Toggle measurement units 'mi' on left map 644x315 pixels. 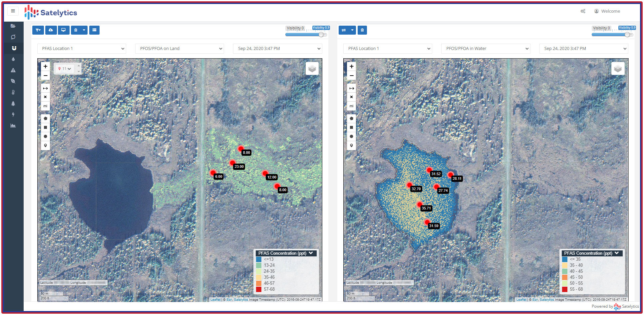[46, 106]
